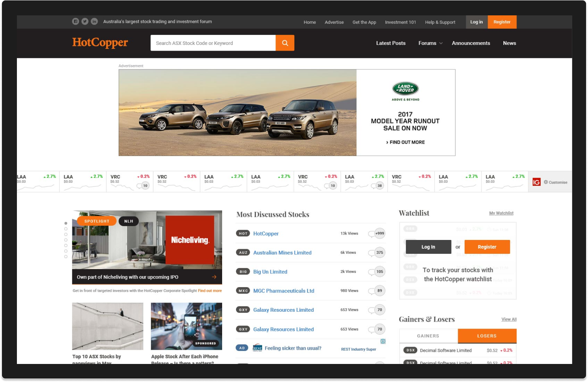Image resolution: width=588 pixels, height=382 pixels.
Task: Open the MGC Pharmaceuticals Ltd link
Action: [x=284, y=291]
